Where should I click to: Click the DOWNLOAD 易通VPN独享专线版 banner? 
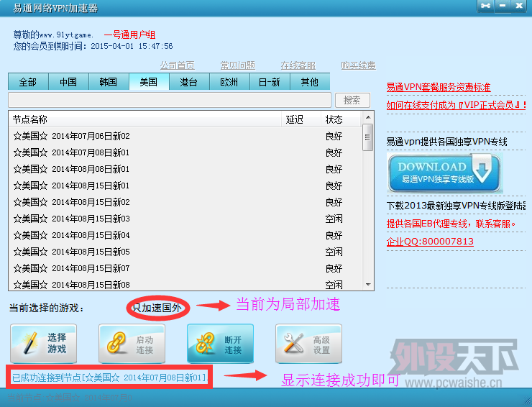coord(444,173)
